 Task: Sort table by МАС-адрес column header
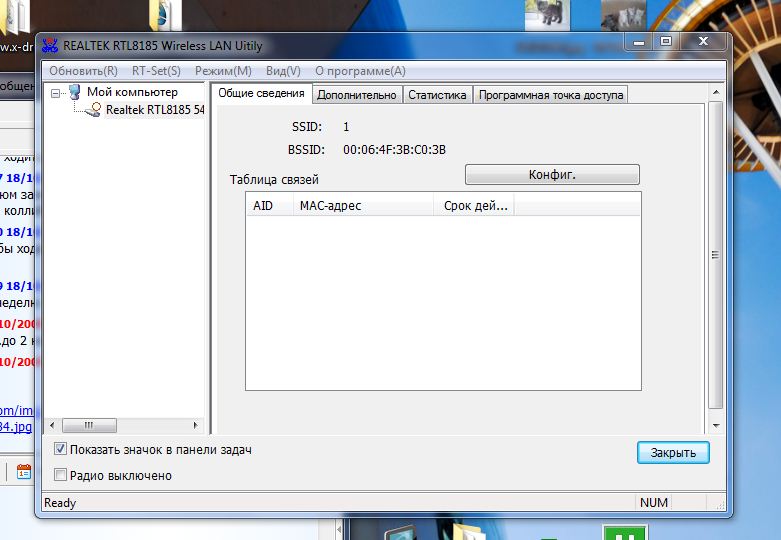pyautogui.click(x=363, y=205)
